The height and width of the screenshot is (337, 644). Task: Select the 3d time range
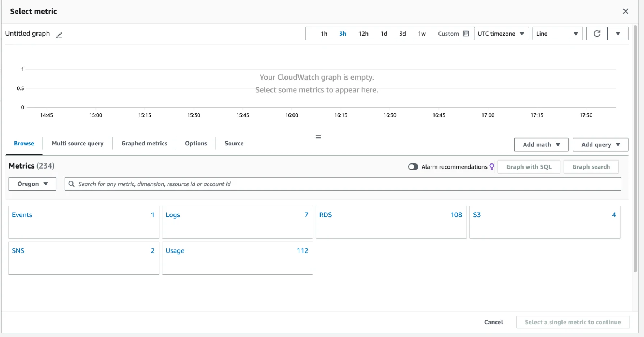click(x=402, y=34)
